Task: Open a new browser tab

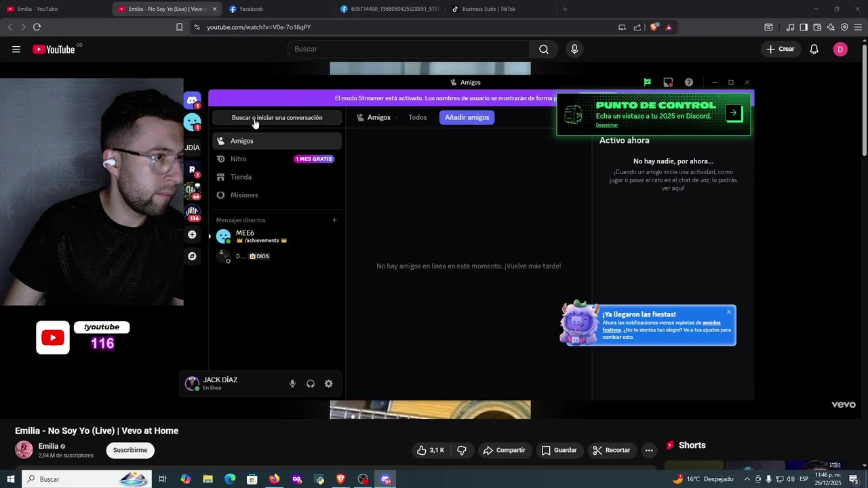Action: 565,9
